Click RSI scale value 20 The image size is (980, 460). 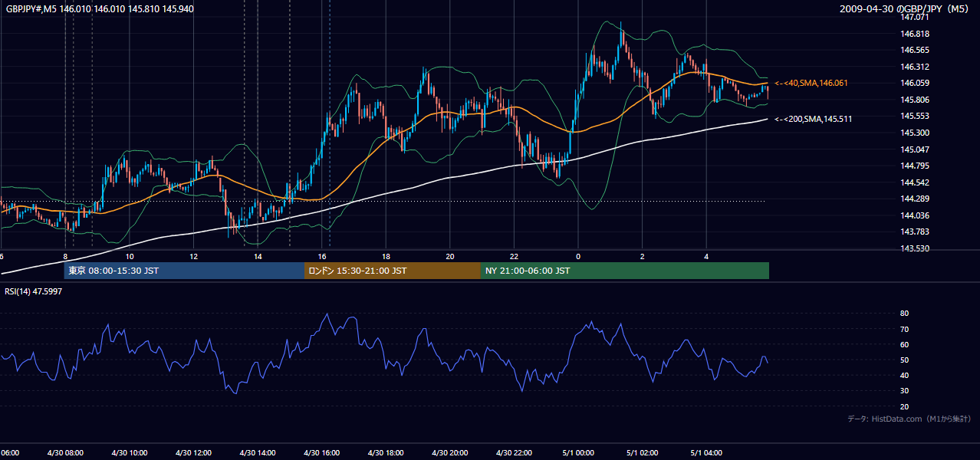click(904, 406)
